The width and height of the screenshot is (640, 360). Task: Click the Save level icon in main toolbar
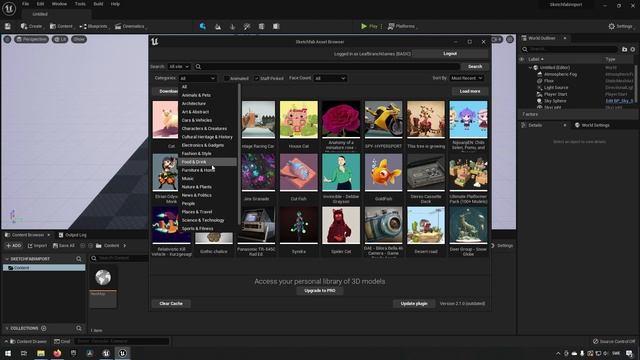click(7, 26)
